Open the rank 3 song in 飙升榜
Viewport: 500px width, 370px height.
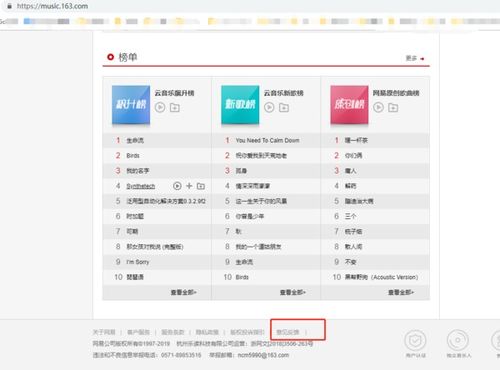pos(138,171)
